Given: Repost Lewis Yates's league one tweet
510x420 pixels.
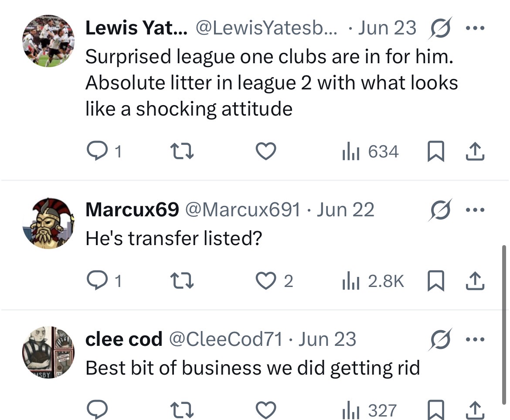Looking at the screenshot, I should coord(182,151).
